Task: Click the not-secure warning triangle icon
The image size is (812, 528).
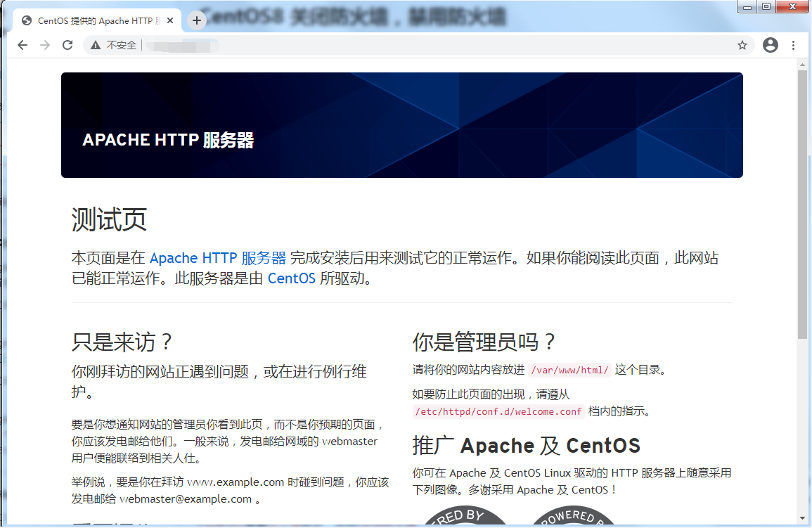Action: coord(96,45)
